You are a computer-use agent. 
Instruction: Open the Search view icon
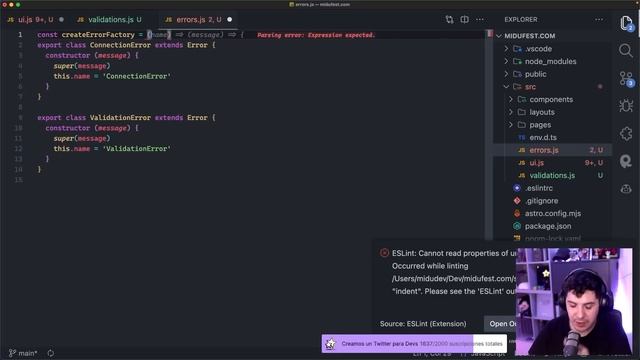[x=626, y=51]
